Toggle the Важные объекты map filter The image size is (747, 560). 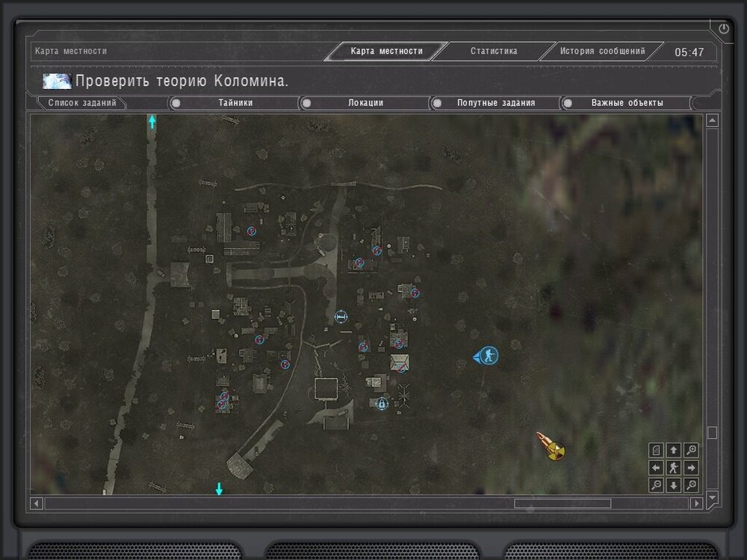[627, 103]
